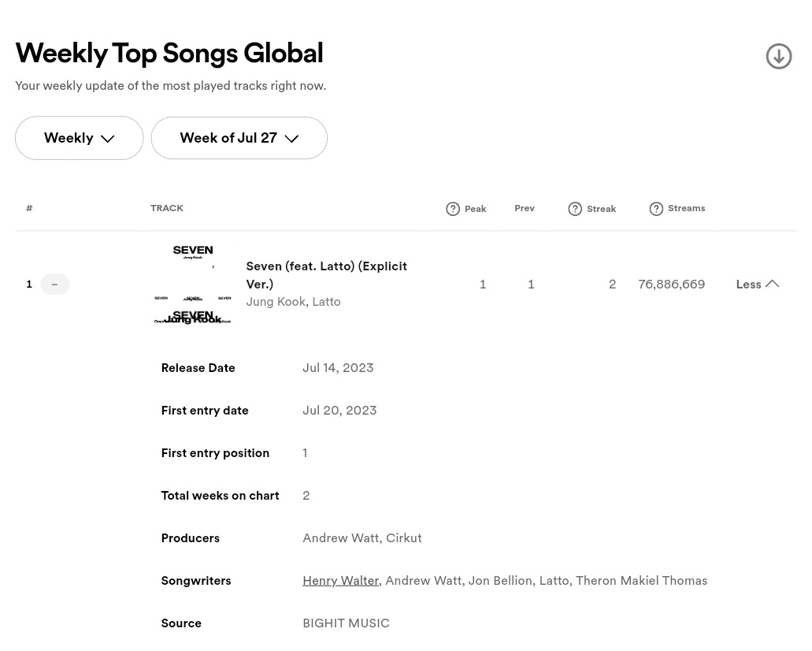Click the Streak help question icon
The height and width of the screenshot is (651, 812).
575,209
